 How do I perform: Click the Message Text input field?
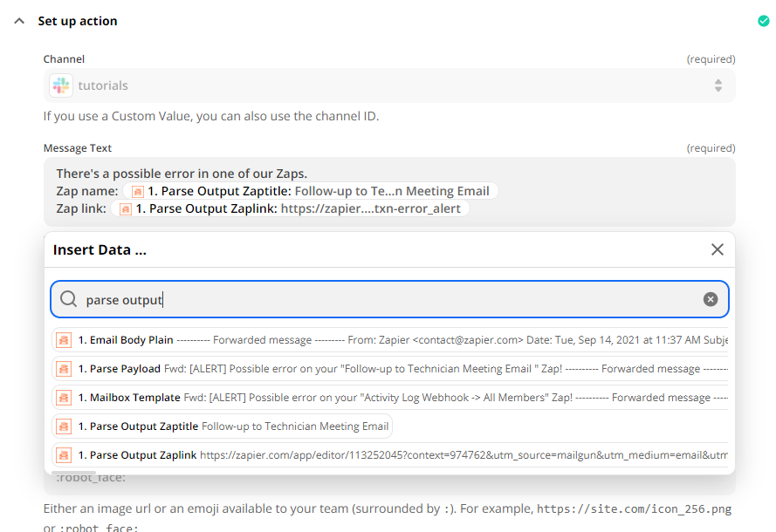tap(389, 192)
